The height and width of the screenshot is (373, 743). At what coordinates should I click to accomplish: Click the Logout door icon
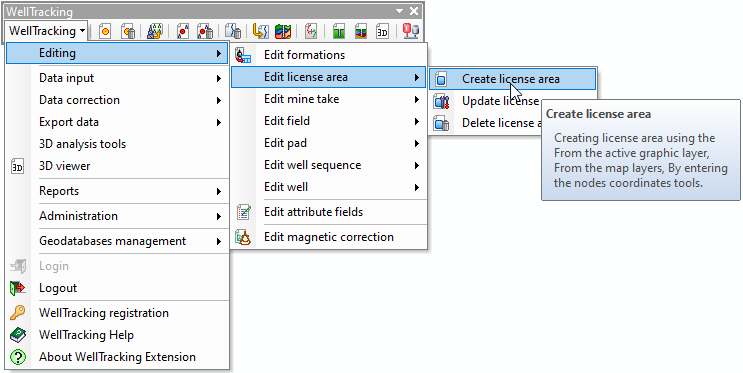point(18,288)
